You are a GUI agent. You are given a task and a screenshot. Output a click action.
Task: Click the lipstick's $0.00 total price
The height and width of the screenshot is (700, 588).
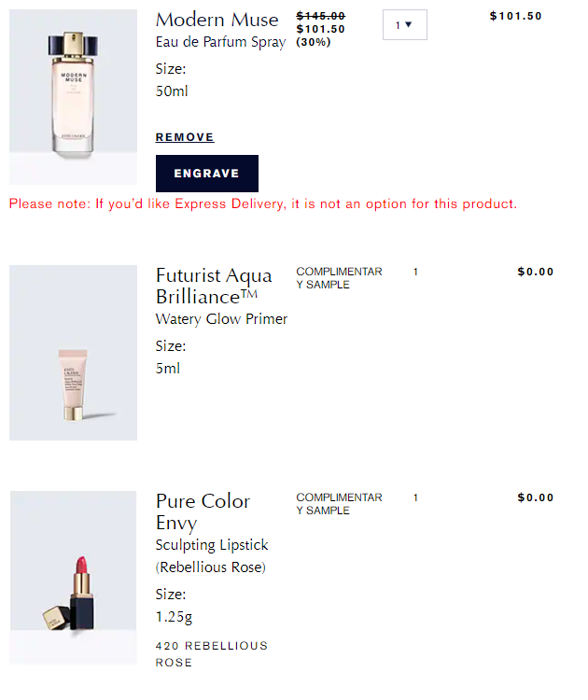pos(536,497)
